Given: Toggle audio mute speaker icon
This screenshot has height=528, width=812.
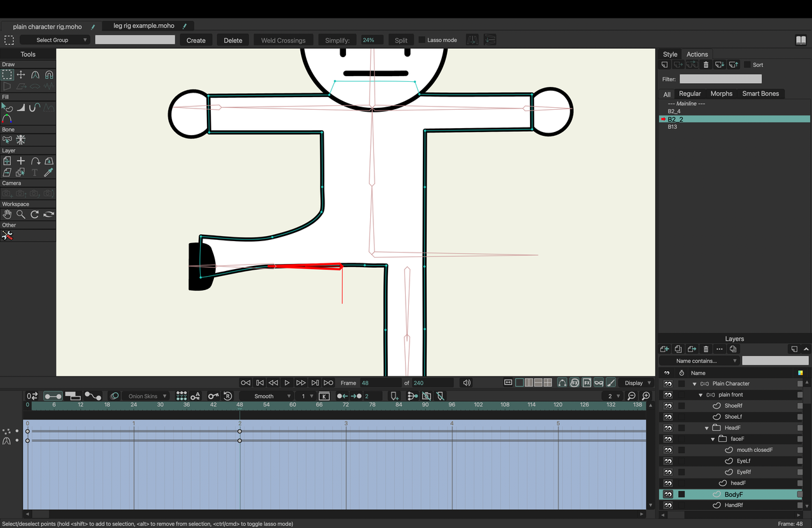Looking at the screenshot, I should pyautogui.click(x=467, y=383).
